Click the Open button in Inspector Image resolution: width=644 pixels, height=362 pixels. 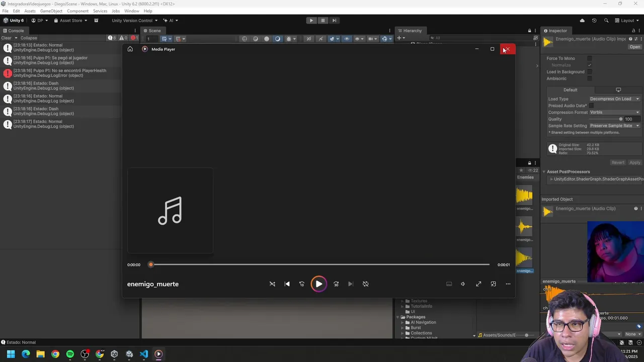[x=635, y=47]
